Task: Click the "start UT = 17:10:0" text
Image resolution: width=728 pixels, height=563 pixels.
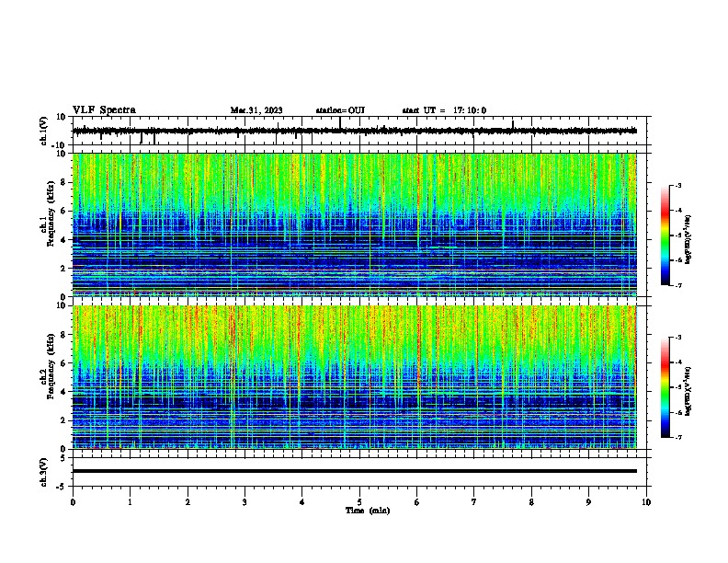Action: coord(444,110)
